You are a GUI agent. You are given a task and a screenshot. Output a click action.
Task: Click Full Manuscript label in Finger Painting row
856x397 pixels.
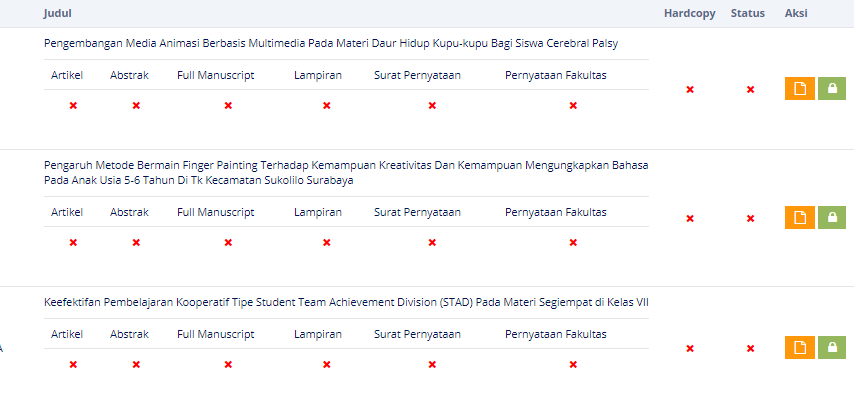(216, 212)
